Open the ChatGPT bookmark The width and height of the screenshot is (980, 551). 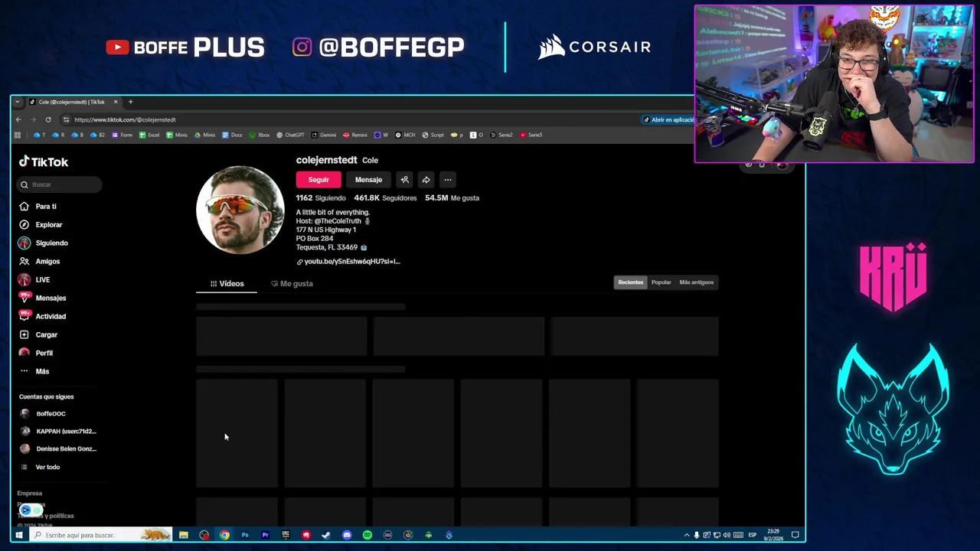[x=290, y=135]
